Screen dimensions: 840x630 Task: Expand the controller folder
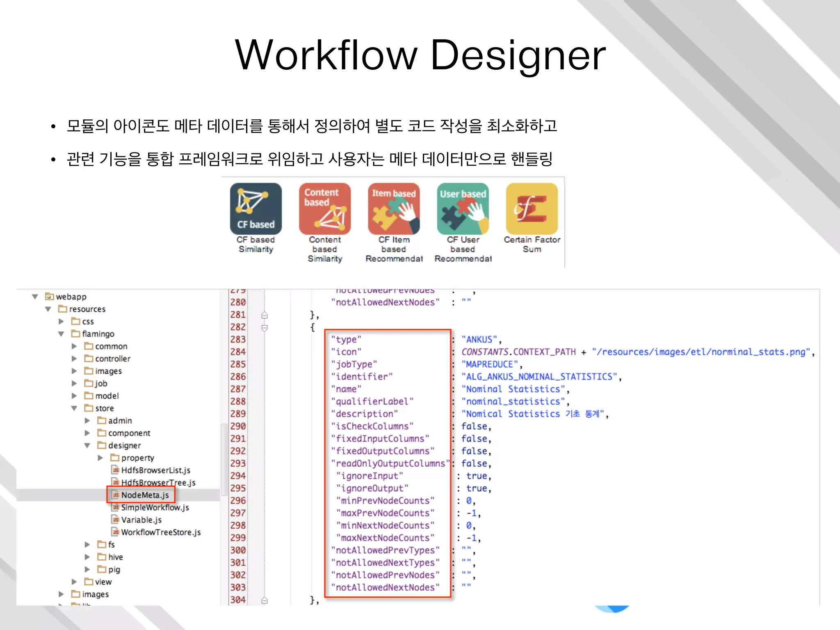[74, 358]
